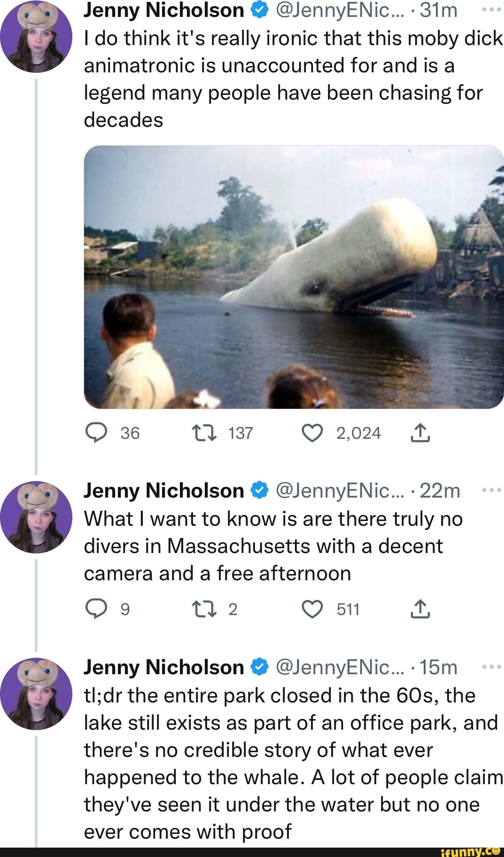The image size is (504, 857).
Task: Open more options on the 15m tweet
Action: click(x=491, y=667)
